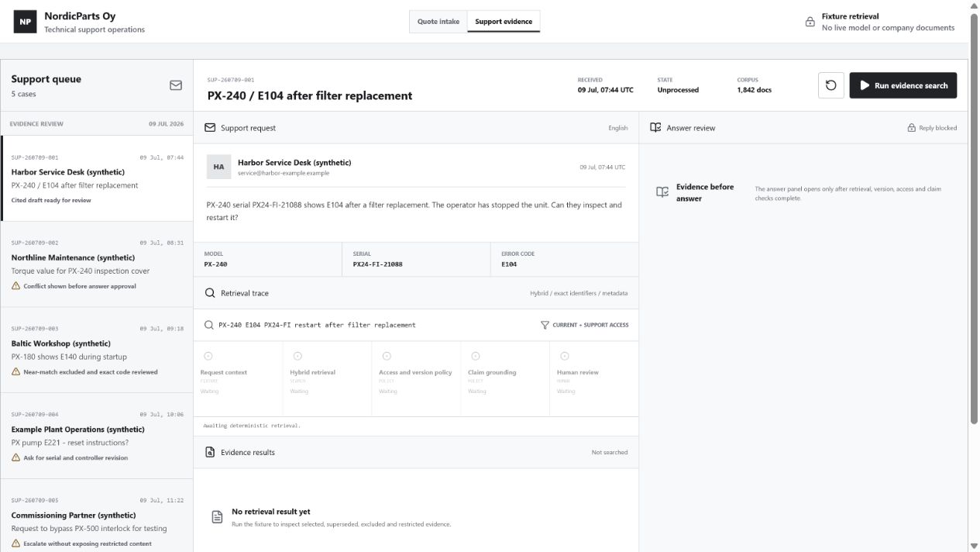Click the Support queue heading

coord(46,79)
